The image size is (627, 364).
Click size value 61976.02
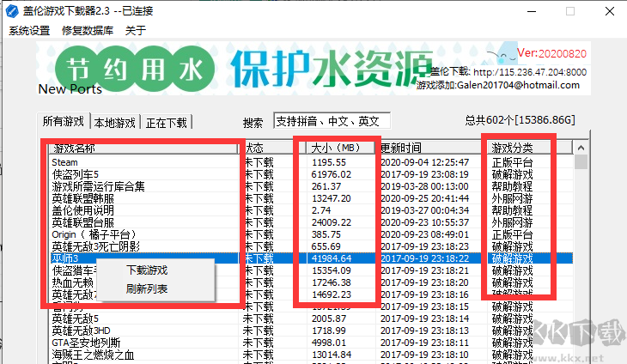coord(331,174)
